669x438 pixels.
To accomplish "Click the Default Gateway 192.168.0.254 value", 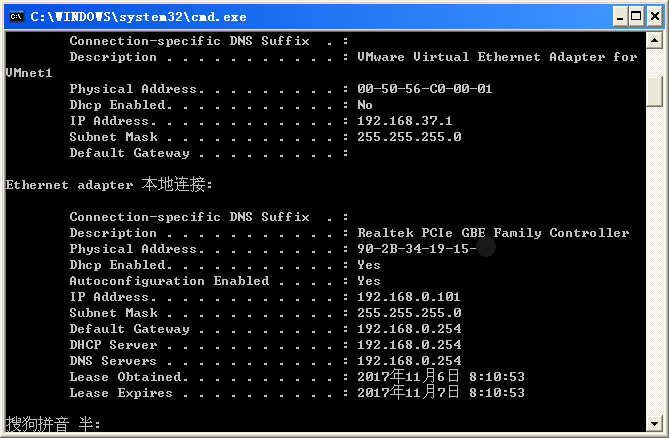I will pos(409,328).
